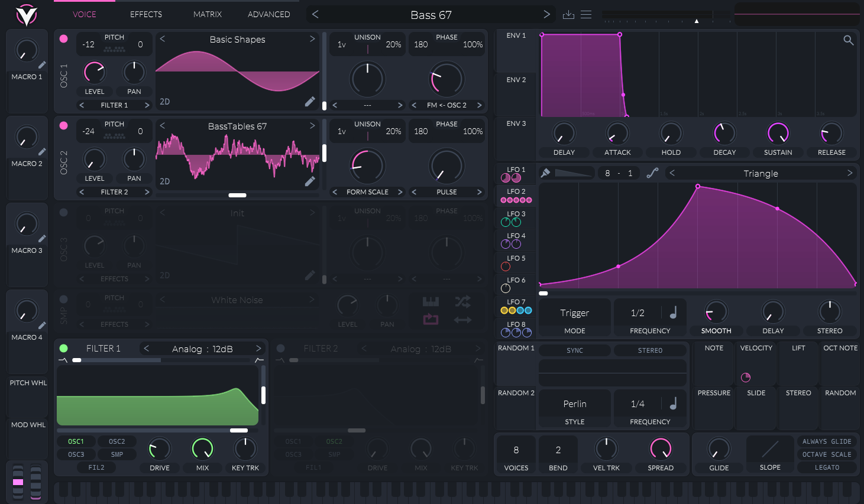Click the Macro 4 edit pencil
The image size is (864, 504).
pyautogui.click(x=42, y=326)
